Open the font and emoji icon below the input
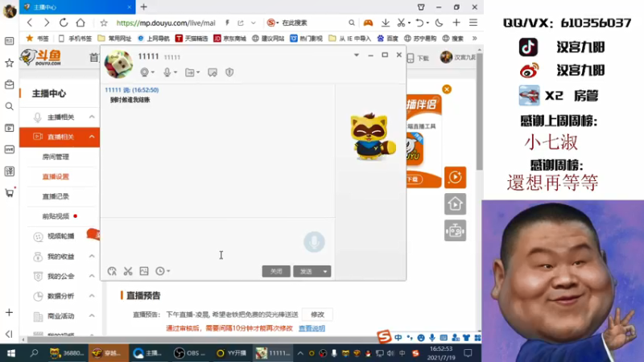This screenshot has height=362, width=644. [112, 271]
